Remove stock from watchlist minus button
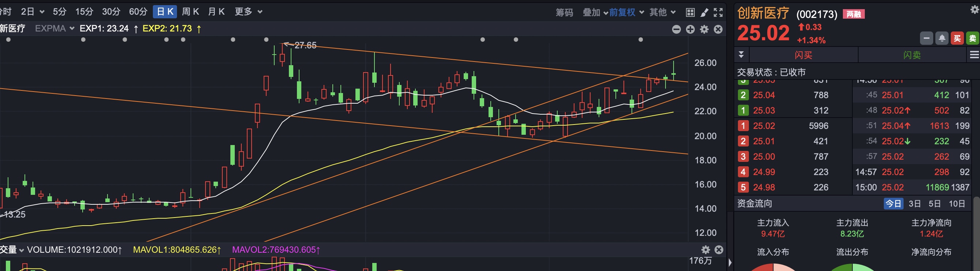 click(x=926, y=38)
